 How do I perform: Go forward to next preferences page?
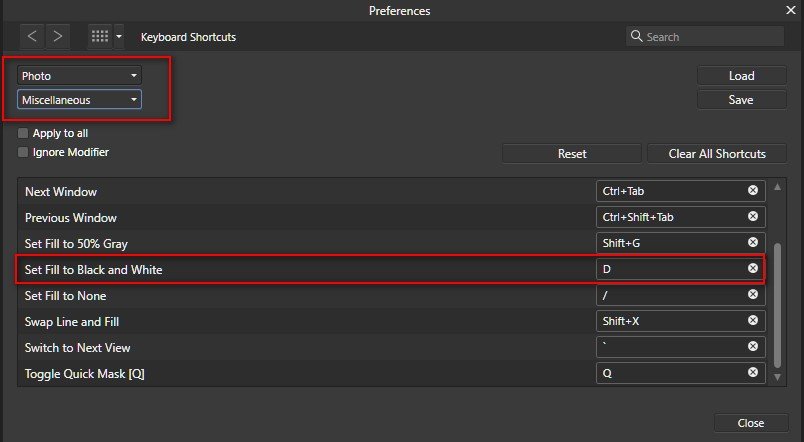[58, 36]
